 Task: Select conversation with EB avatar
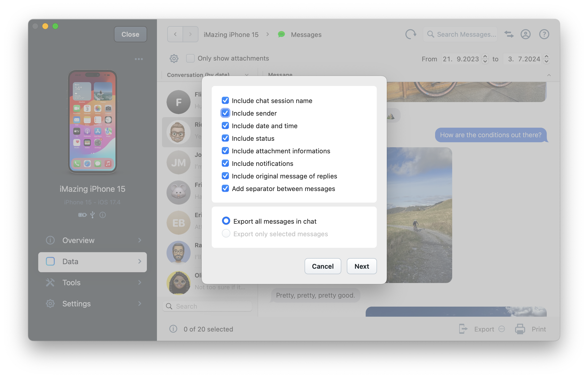179,223
